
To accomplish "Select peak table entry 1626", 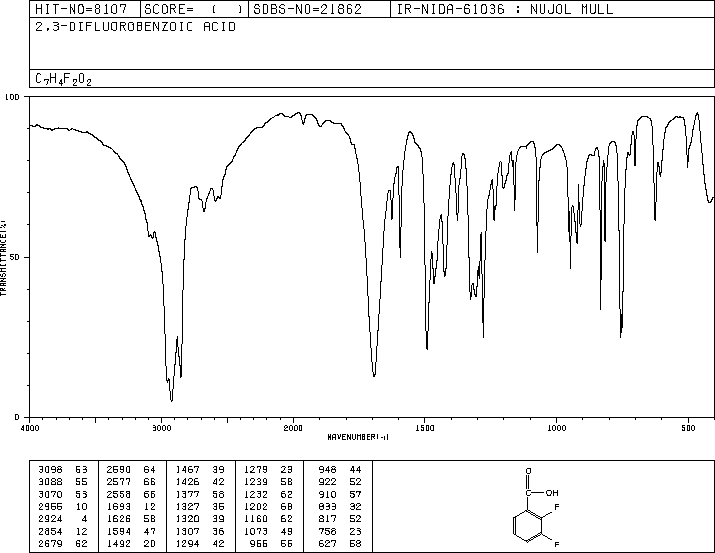I will tap(131, 519).
